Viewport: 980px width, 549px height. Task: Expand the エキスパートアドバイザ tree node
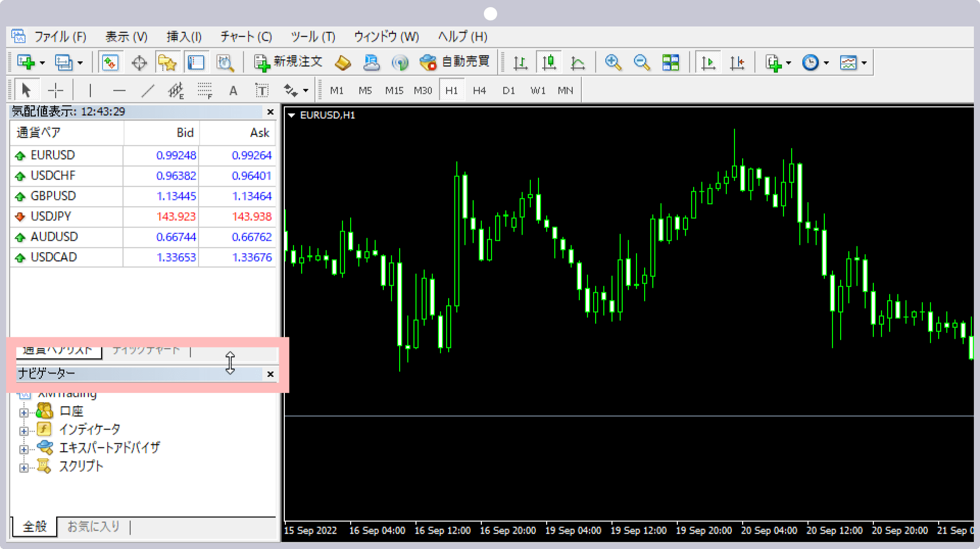[23, 450]
